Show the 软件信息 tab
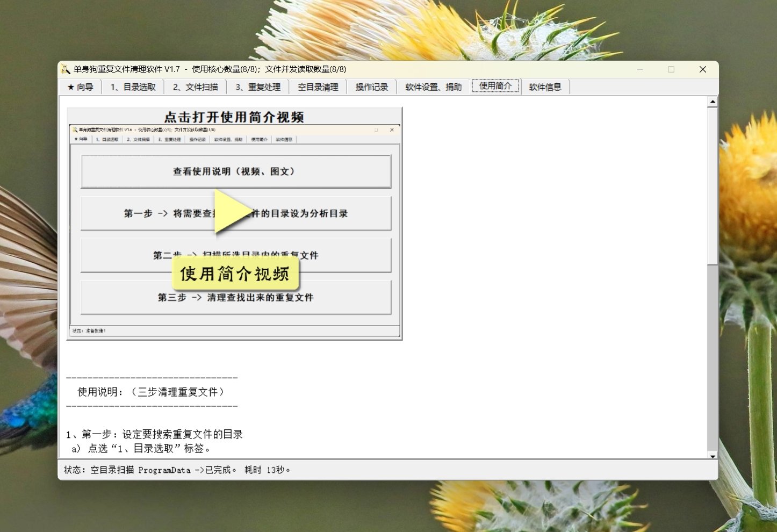 (545, 87)
